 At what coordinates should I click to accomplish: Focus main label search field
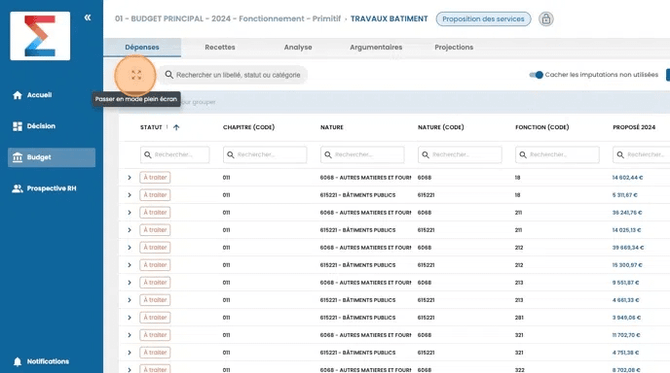(x=233, y=75)
